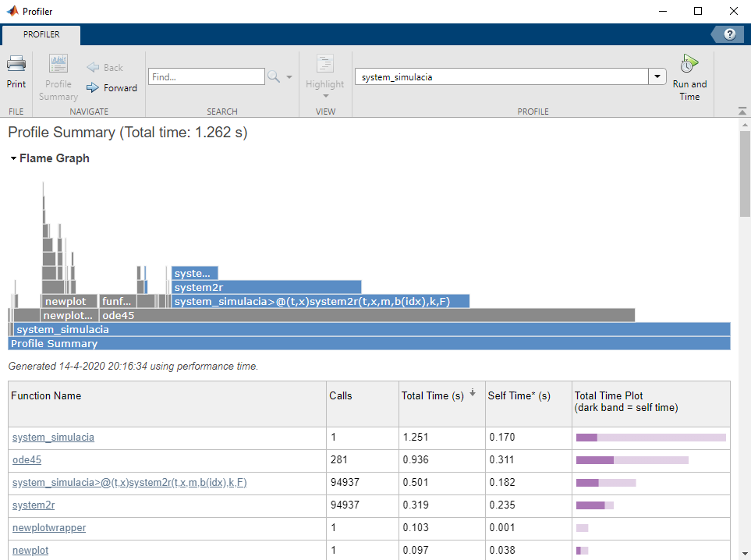Click the scroll down arrow

coord(745,554)
